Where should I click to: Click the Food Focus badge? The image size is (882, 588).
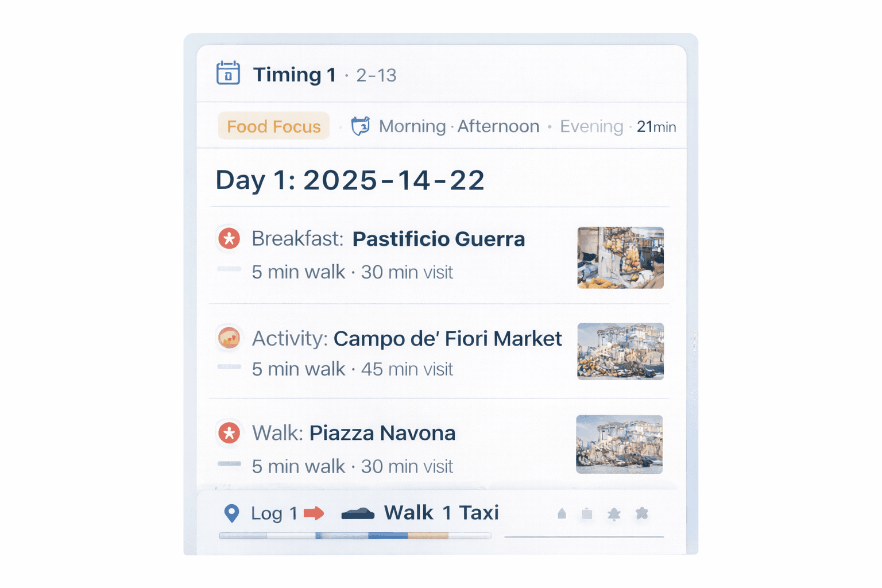(x=273, y=126)
